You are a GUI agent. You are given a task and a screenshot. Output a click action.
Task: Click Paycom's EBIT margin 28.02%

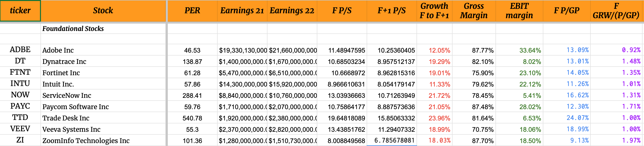pos(530,107)
